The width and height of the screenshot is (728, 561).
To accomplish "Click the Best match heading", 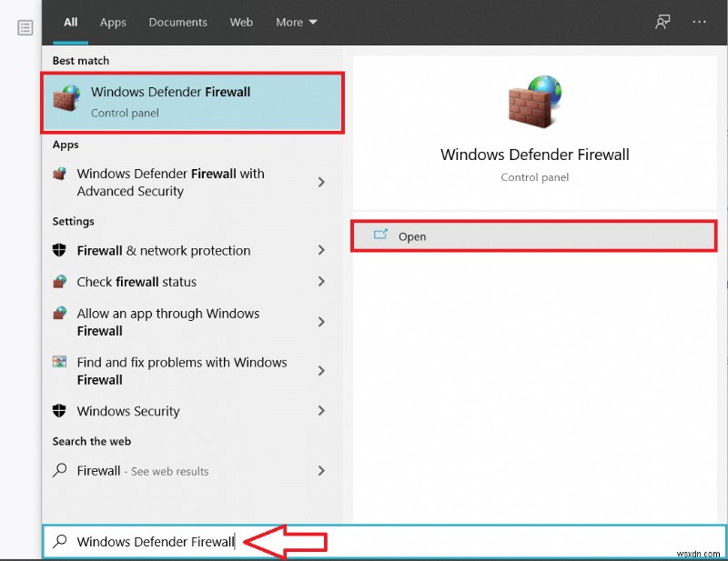I will (x=81, y=61).
